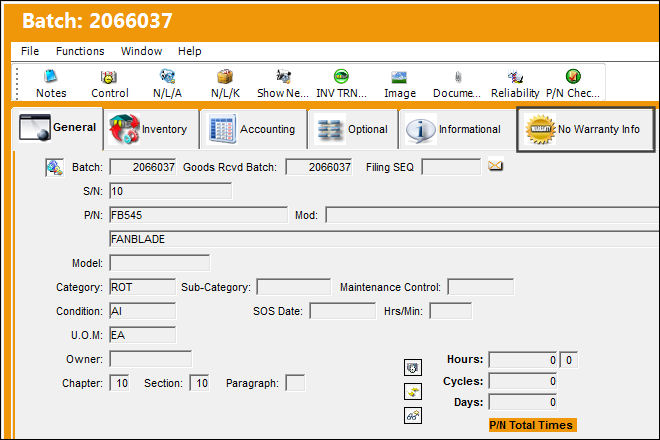Click the batch lookup icon left of Batch
This screenshot has width=660, height=440.
(x=55, y=167)
